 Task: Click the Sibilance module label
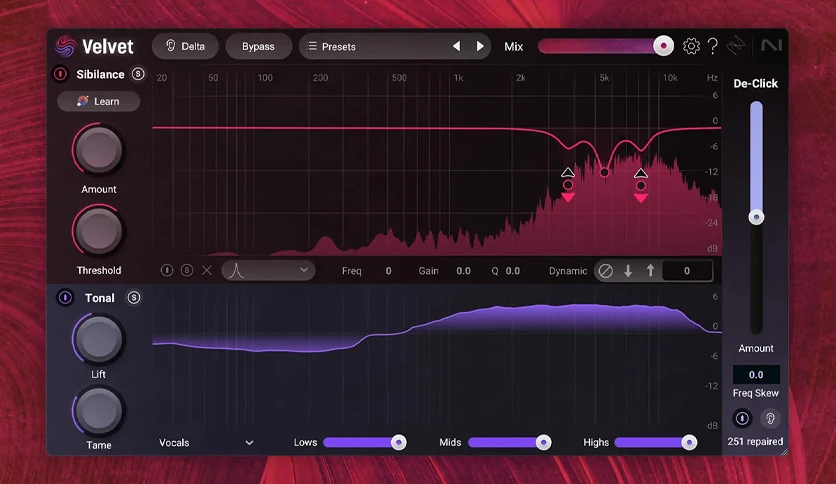[100, 75]
